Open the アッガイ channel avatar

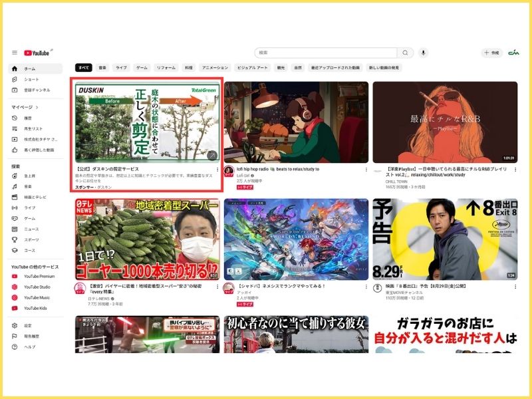pos(229,289)
